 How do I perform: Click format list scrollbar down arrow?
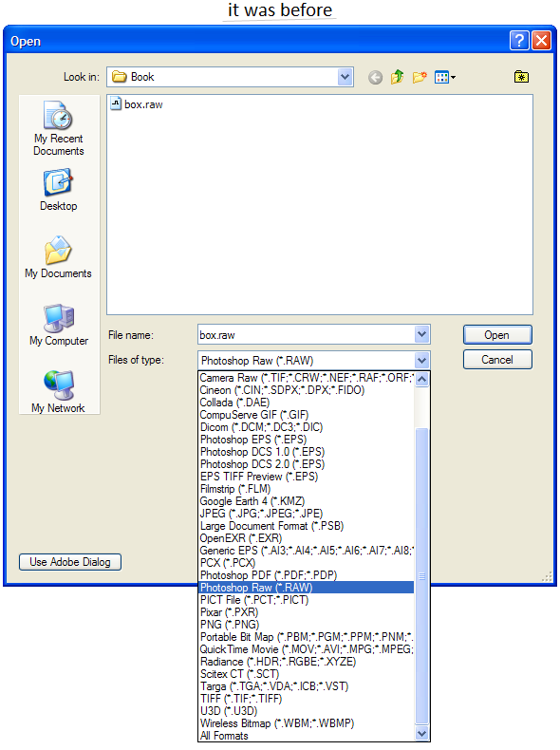coord(421,733)
